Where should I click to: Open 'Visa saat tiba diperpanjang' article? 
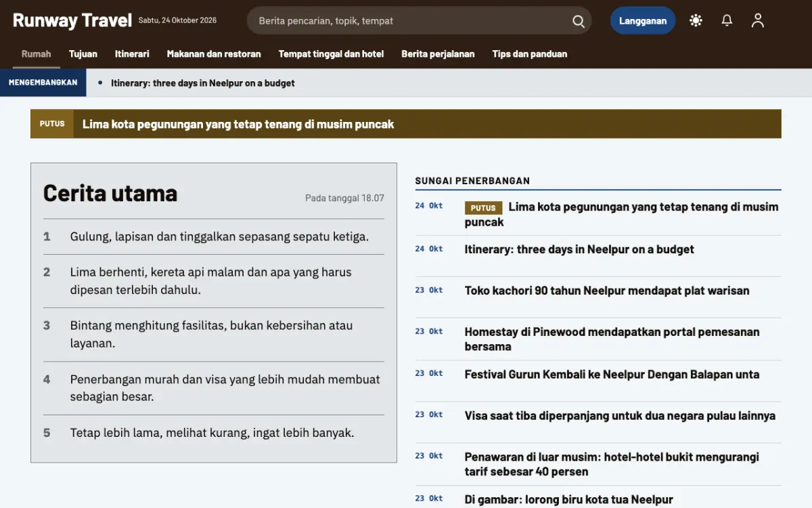620,416
